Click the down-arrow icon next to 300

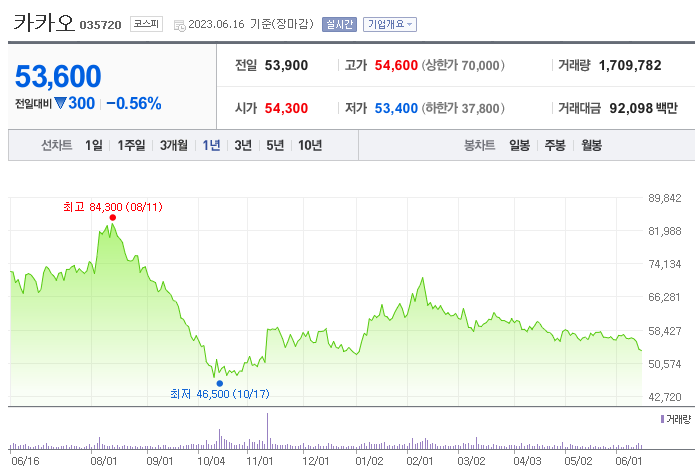60,104
